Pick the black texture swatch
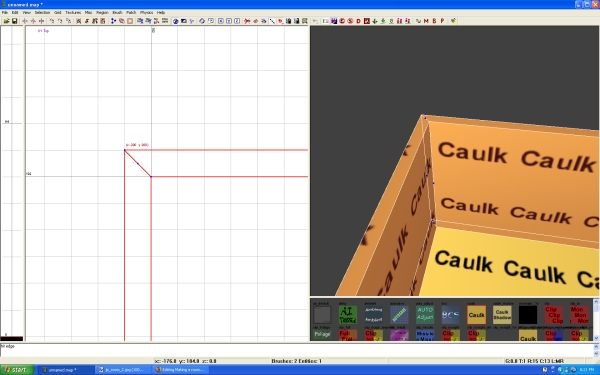Screen dimensions: 600x375 point(528,315)
